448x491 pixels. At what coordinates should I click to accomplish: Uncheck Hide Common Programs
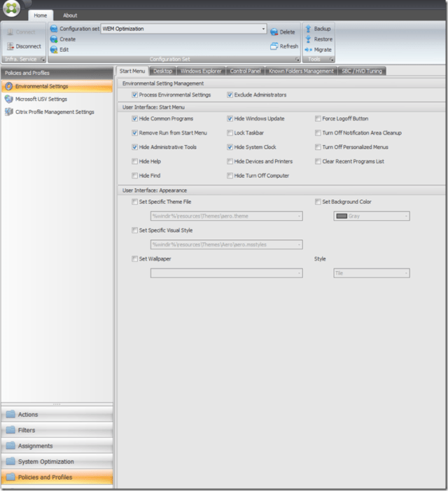135,118
